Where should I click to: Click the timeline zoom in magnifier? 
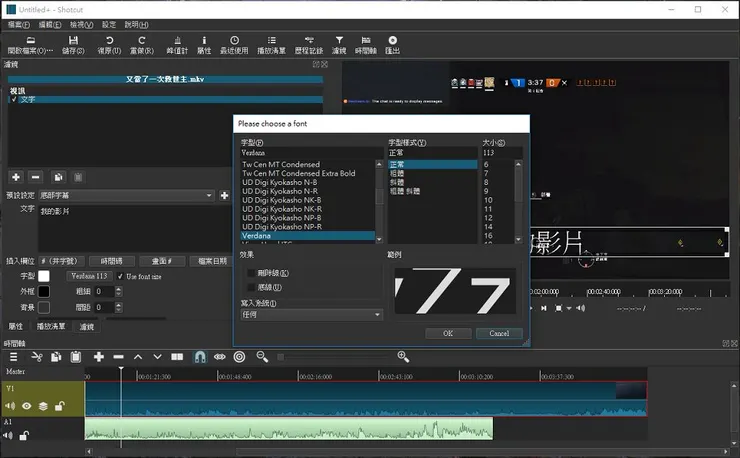pyautogui.click(x=403, y=356)
